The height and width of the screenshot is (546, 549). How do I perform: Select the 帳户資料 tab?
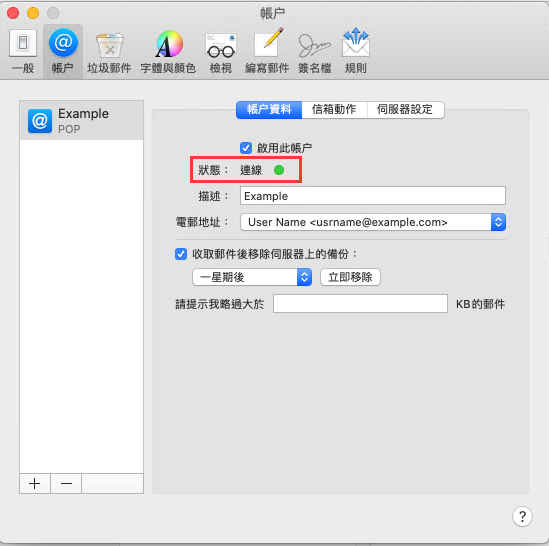tap(269, 110)
